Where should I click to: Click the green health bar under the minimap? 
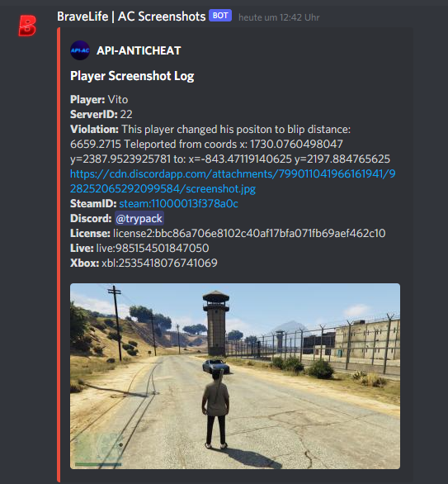coord(98,464)
